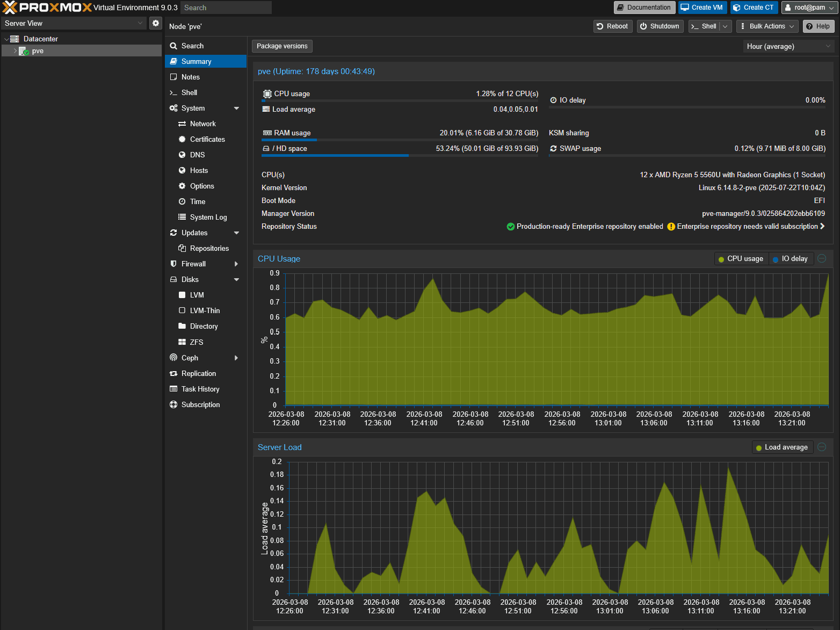Collapse the Disks submenu arrow

(x=236, y=280)
